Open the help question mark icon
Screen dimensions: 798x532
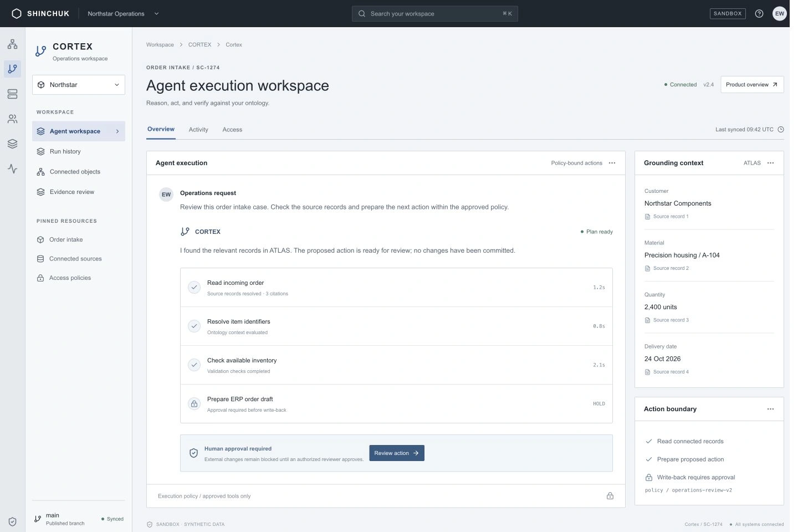click(759, 14)
